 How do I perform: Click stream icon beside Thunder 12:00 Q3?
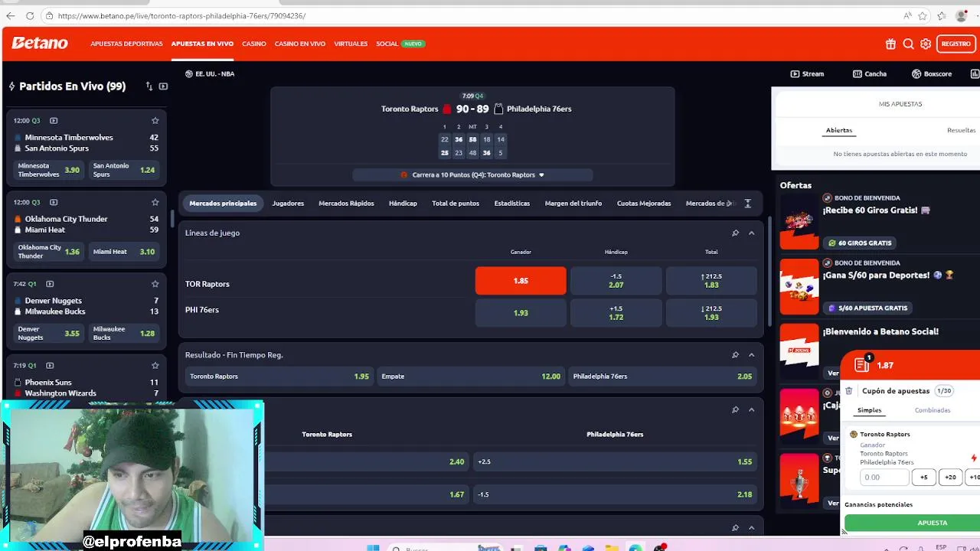click(x=54, y=202)
